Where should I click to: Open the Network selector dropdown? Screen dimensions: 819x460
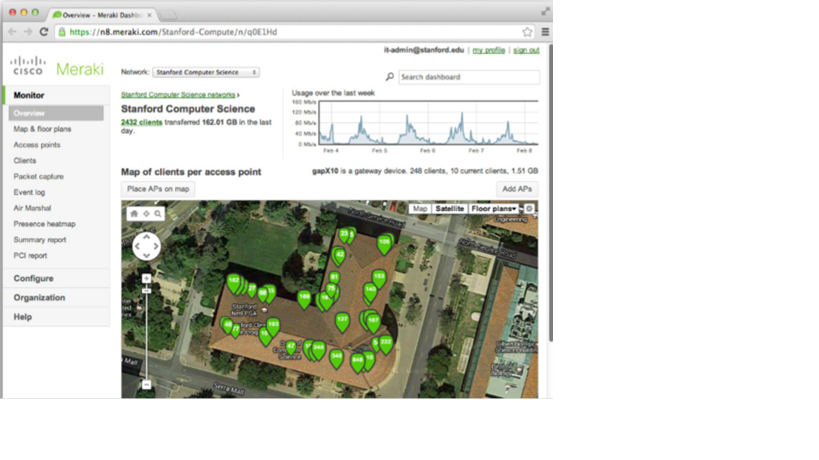point(206,73)
